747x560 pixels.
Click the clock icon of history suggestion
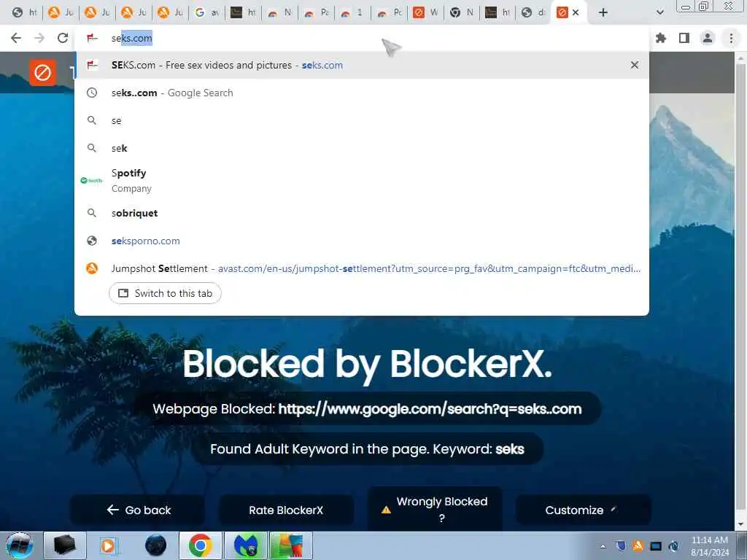point(92,93)
